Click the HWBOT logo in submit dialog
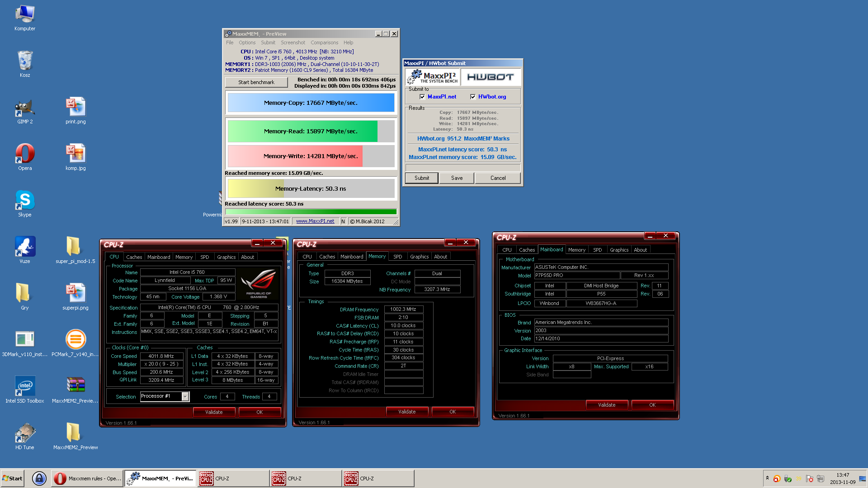The image size is (868, 488). point(491,77)
